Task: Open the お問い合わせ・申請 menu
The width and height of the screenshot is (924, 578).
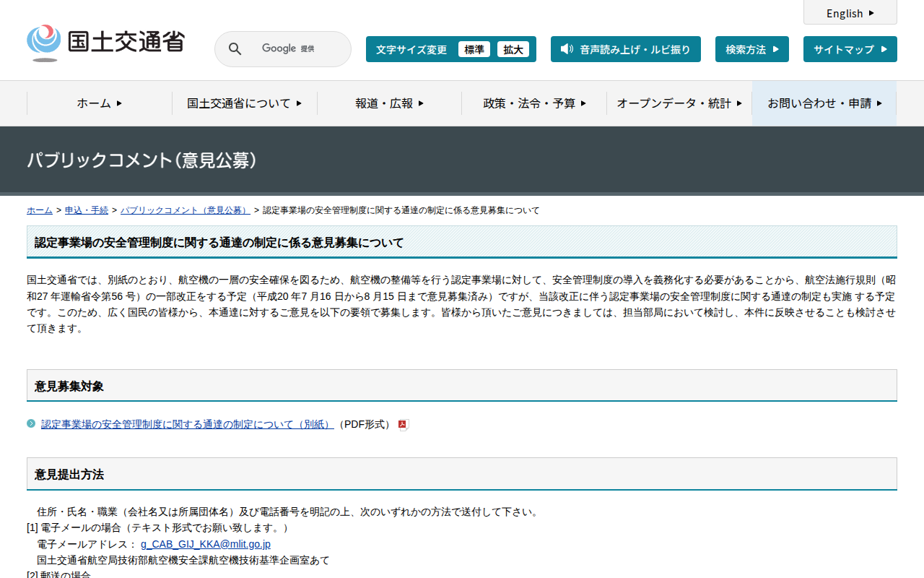Action: 824,103
